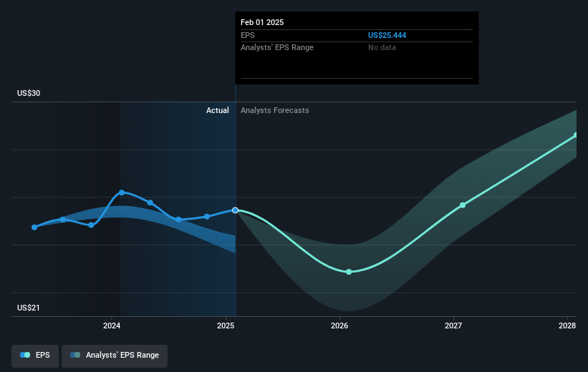Click the US$21 y-axis label
Screen dimensions: 588x372
(29, 308)
